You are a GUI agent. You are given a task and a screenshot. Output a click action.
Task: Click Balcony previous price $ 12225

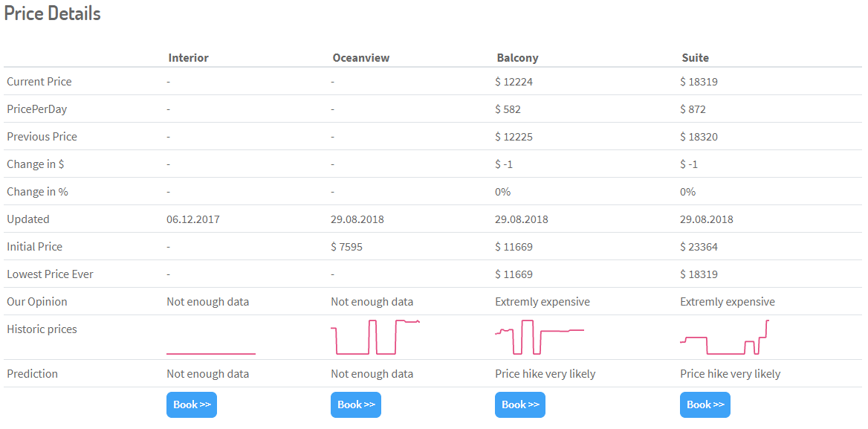514,137
